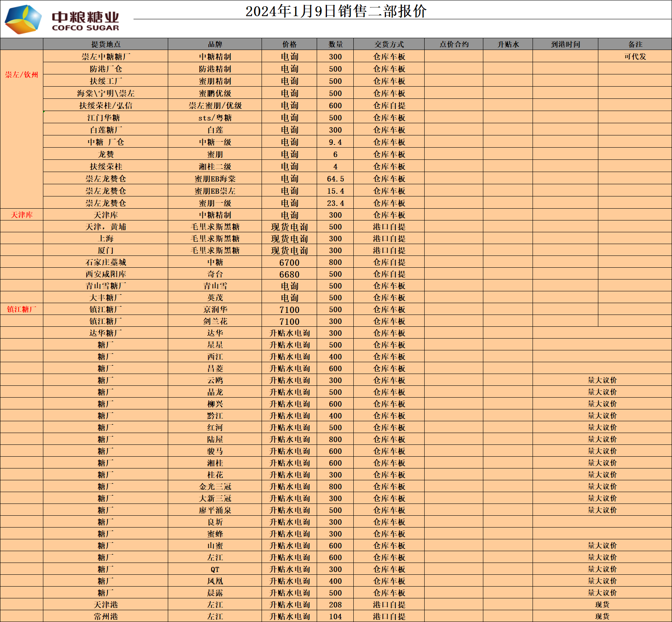Viewport: 672px width, 622px height.
Task: Click the 到港时间 column header
Action: click(565, 44)
